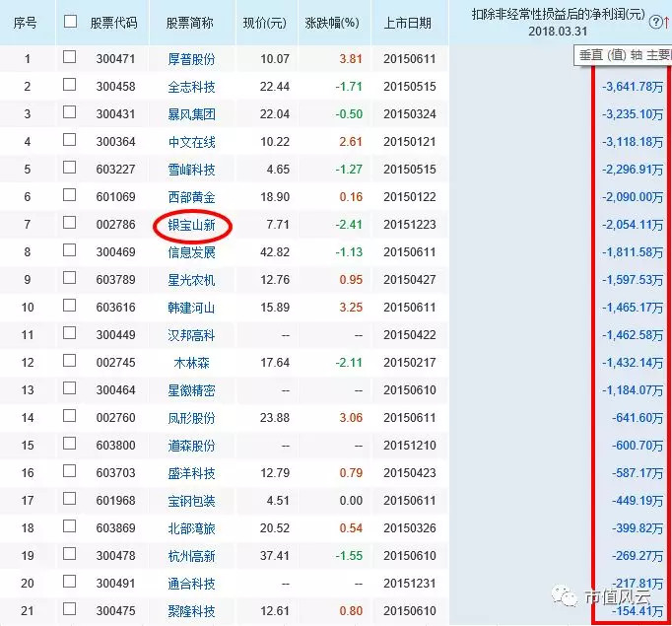Sort by 扣除非经常性损益后的净利润 column header

click(x=558, y=23)
